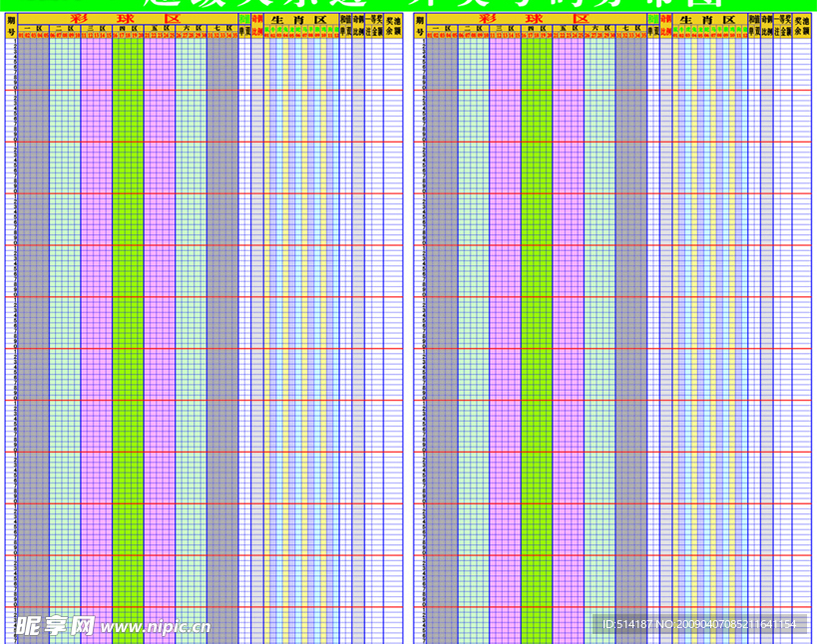
Task: Select 四区 header in right chart
Action: click(536, 28)
